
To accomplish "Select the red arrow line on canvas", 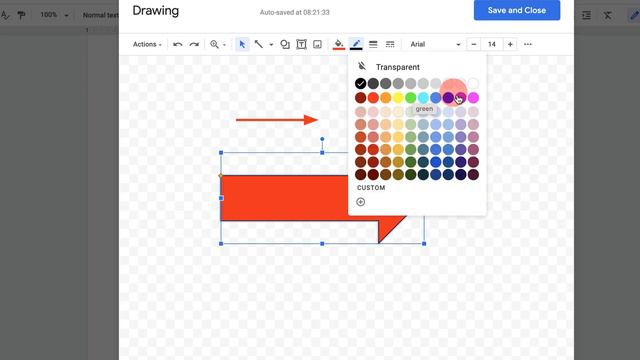I will (x=277, y=120).
